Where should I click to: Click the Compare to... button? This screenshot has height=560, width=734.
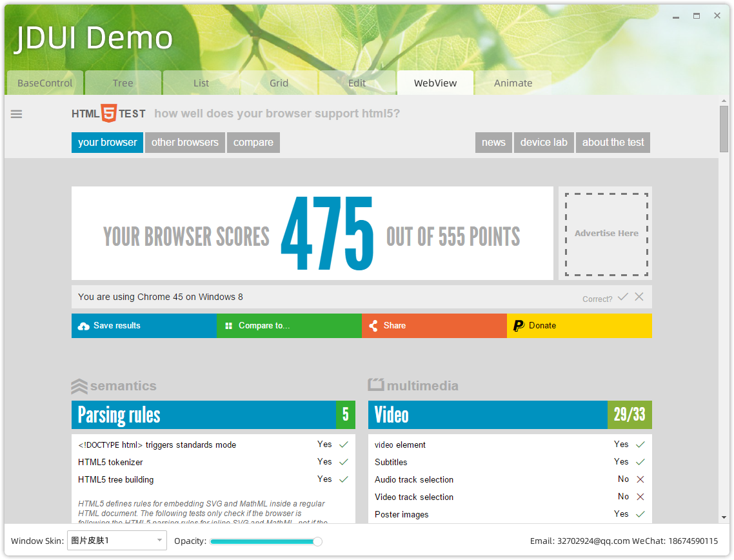(290, 326)
